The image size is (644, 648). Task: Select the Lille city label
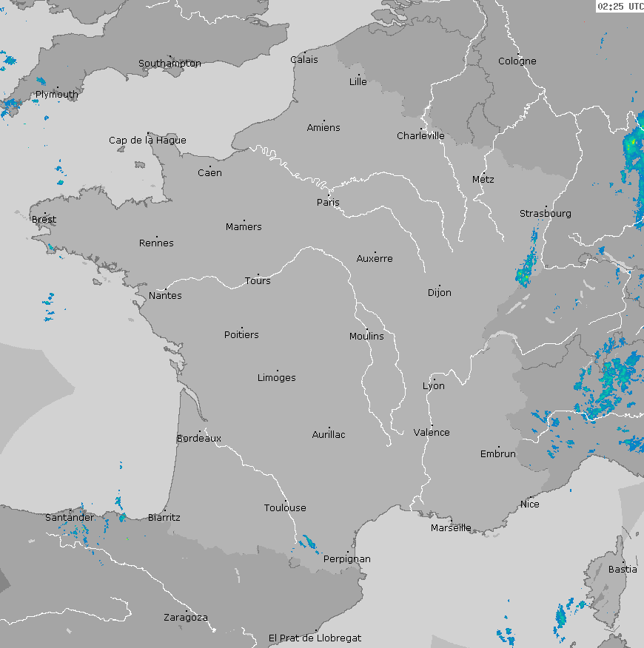coord(358,82)
